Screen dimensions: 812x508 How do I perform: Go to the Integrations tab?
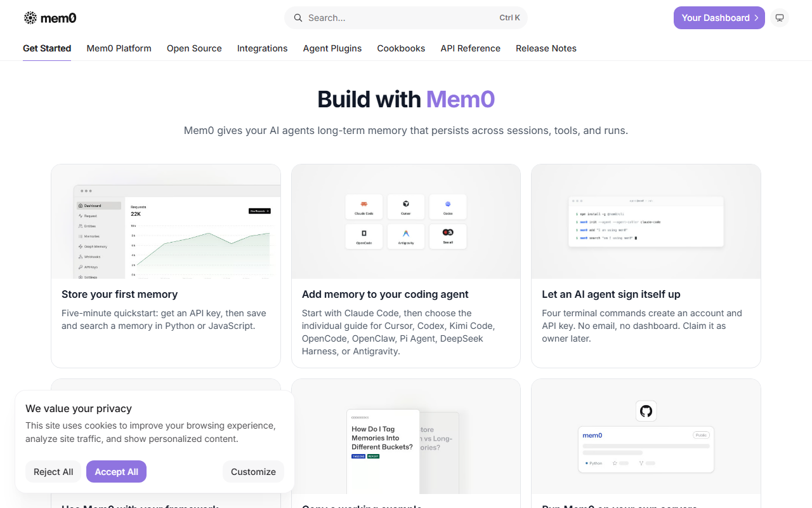coord(263,48)
